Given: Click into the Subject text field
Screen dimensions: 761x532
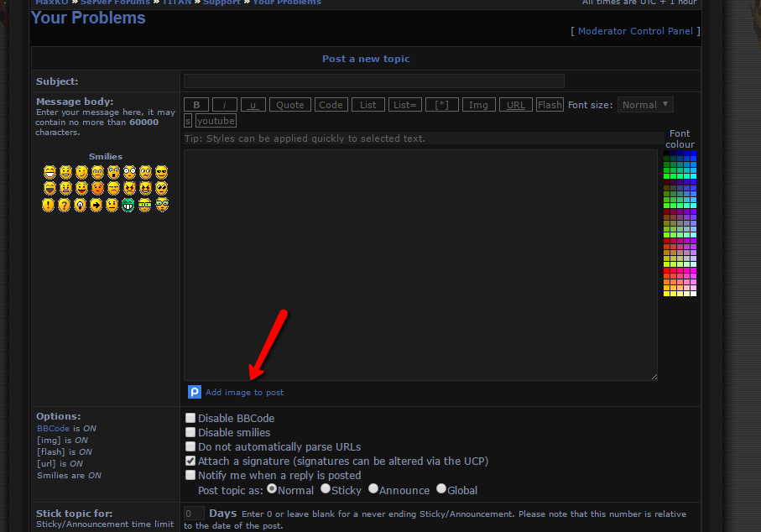Looking at the screenshot, I should tap(373, 81).
